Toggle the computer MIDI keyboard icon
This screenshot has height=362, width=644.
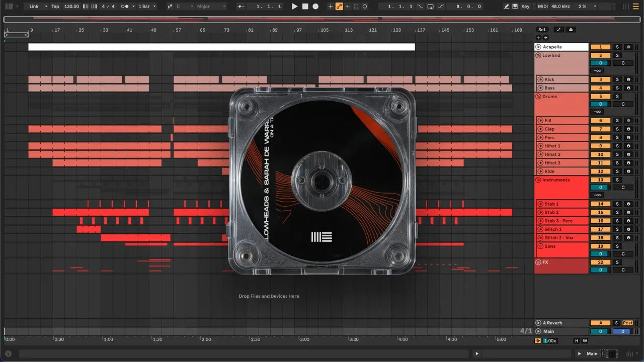click(x=515, y=7)
